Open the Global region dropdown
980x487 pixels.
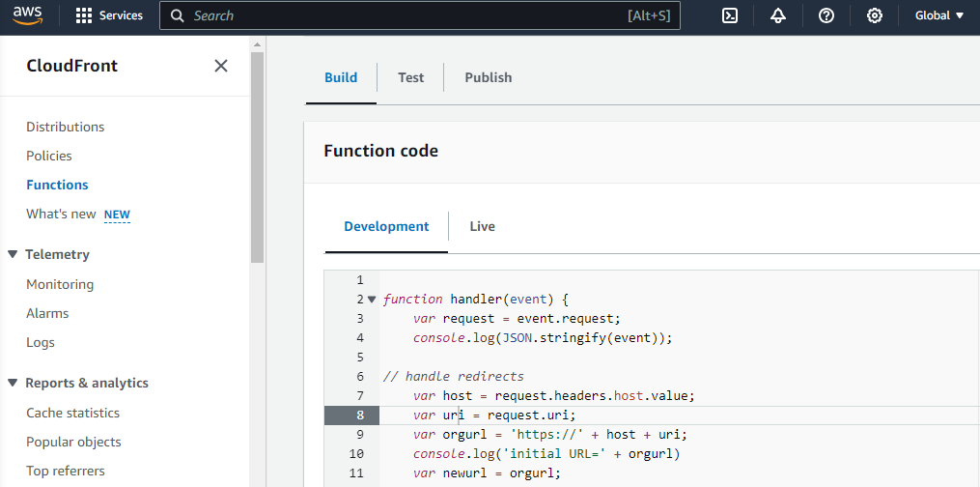pos(939,15)
